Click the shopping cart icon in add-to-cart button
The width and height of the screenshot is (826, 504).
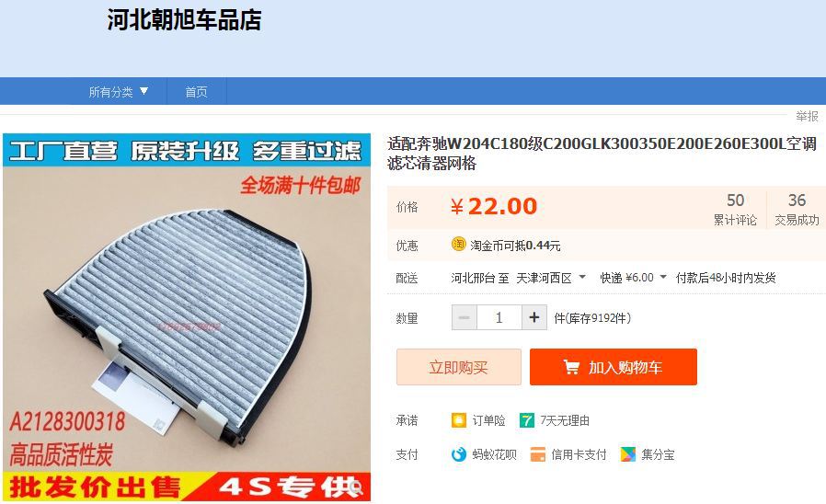click(x=571, y=367)
